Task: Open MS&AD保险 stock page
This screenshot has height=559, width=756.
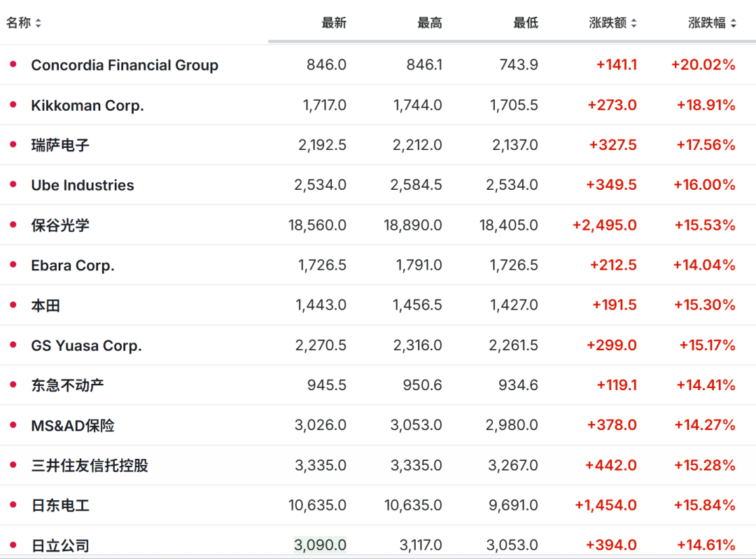Action: coord(73,425)
